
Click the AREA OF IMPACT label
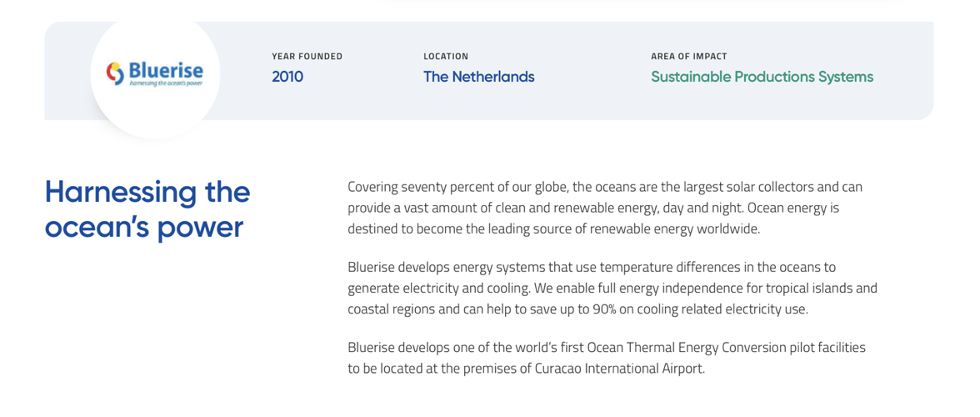coord(688,57)
